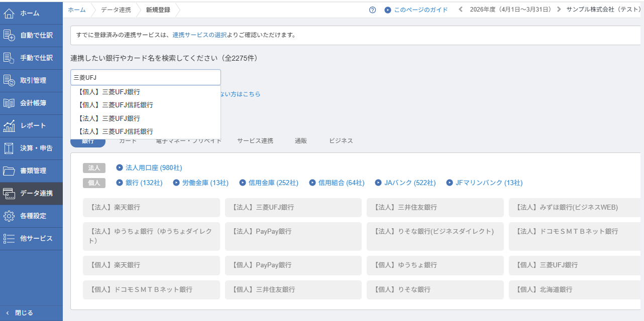Viewport: 644px width, 321px height.
Task: Choose 【個人】ゆうちょ銀行 button
Action: [x=435, y=265]
